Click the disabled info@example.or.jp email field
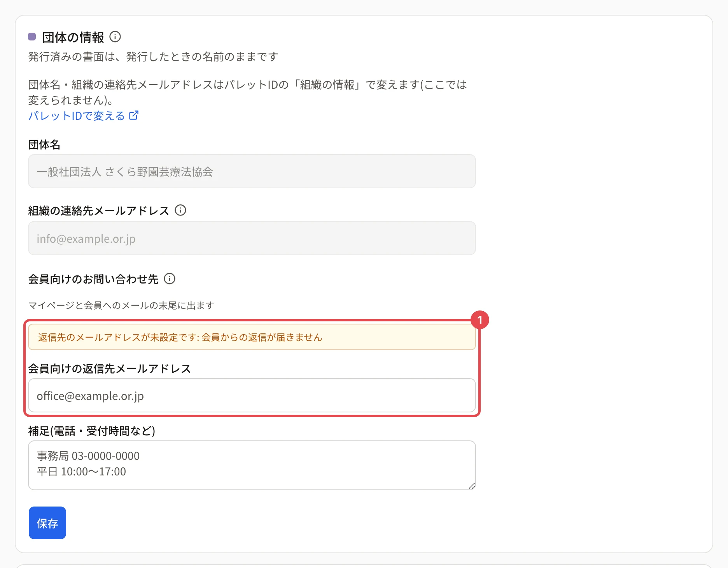Screen dimensions: 728x568 click(252, 238)
